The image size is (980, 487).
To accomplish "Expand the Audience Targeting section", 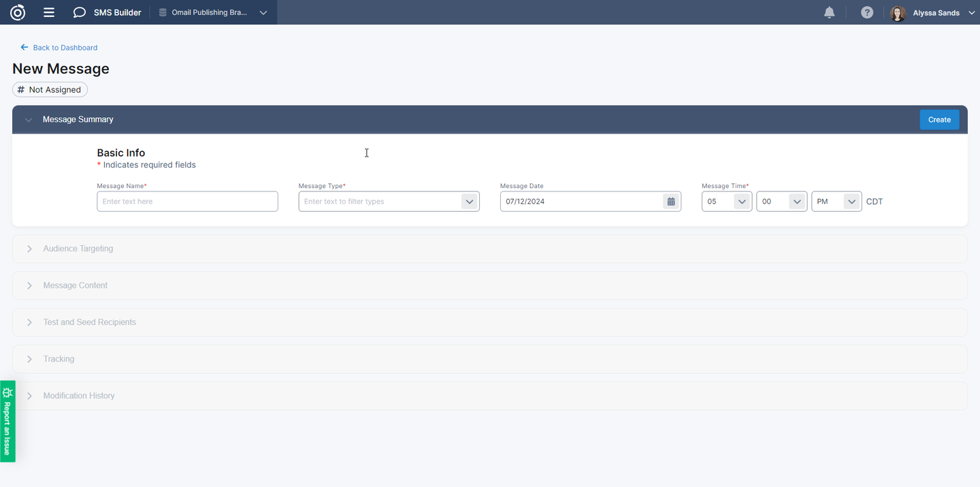I will coord(29,249).
